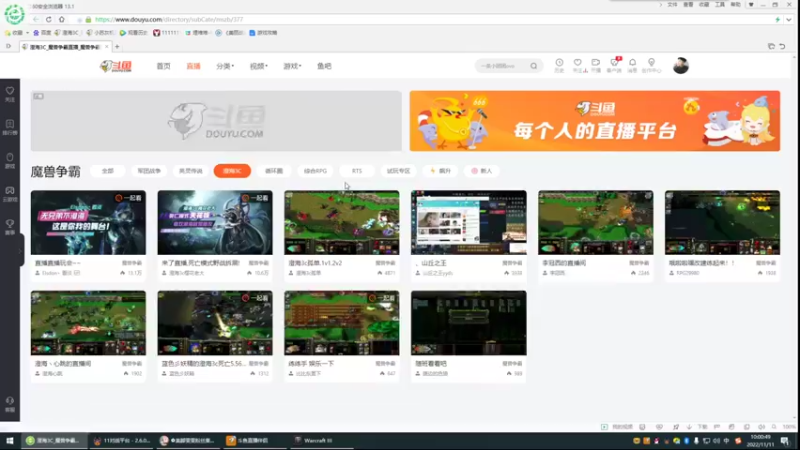
Task: Open the 李冠西的直播间 title link
Action: [x=564, y=263]
